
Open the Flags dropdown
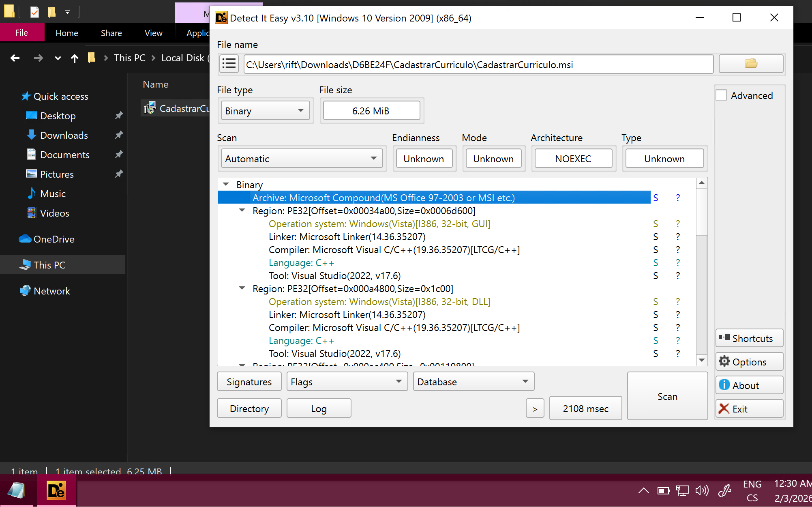(x=347, y=382)
